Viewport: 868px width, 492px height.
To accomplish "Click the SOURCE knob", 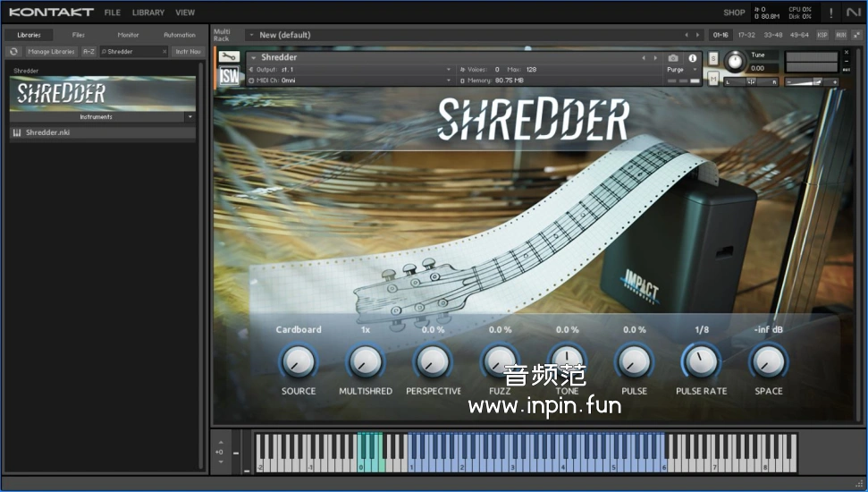I will [x=298, y=361].
